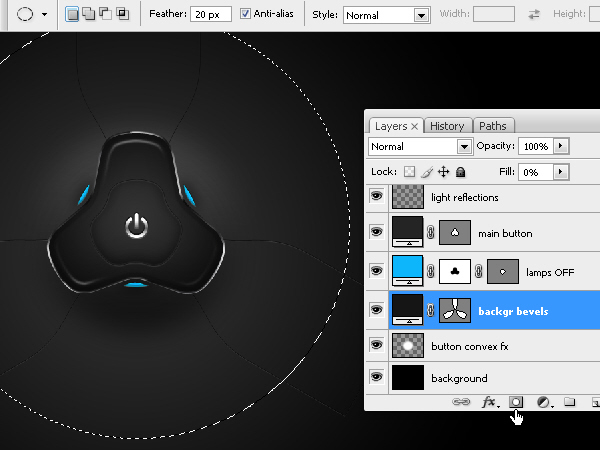
Task: Select the main button layer mask thumbnail
Action: coord(455,233)
